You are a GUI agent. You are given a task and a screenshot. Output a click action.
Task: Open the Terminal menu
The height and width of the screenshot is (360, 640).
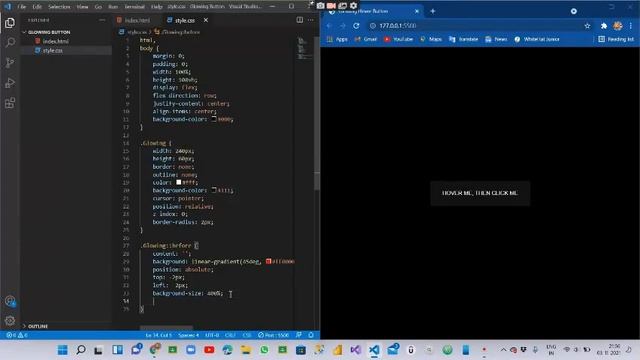[134, 7]
